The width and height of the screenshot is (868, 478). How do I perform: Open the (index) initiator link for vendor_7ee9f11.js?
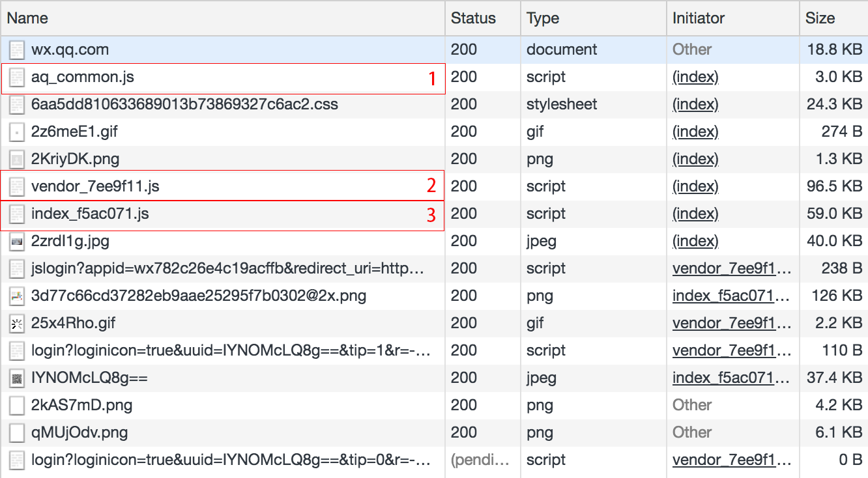click(x=695, y=187)
